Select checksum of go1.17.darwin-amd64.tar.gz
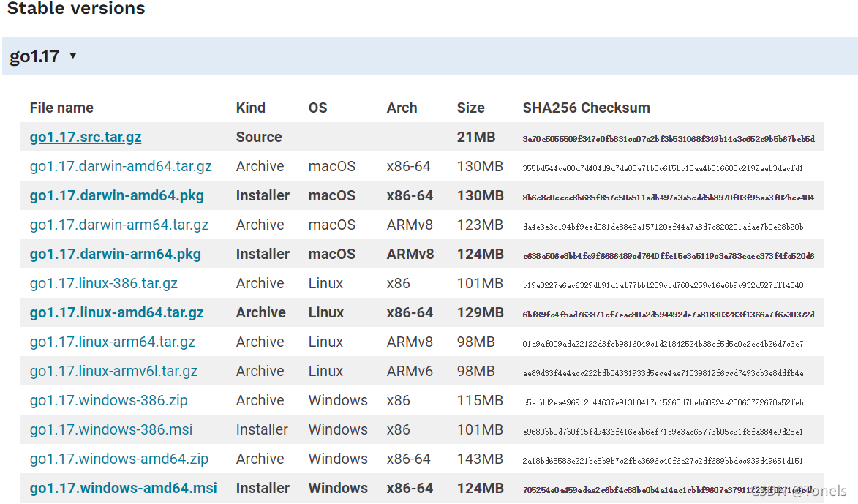Screen dimensions: 858x504 tap(663, 168)
